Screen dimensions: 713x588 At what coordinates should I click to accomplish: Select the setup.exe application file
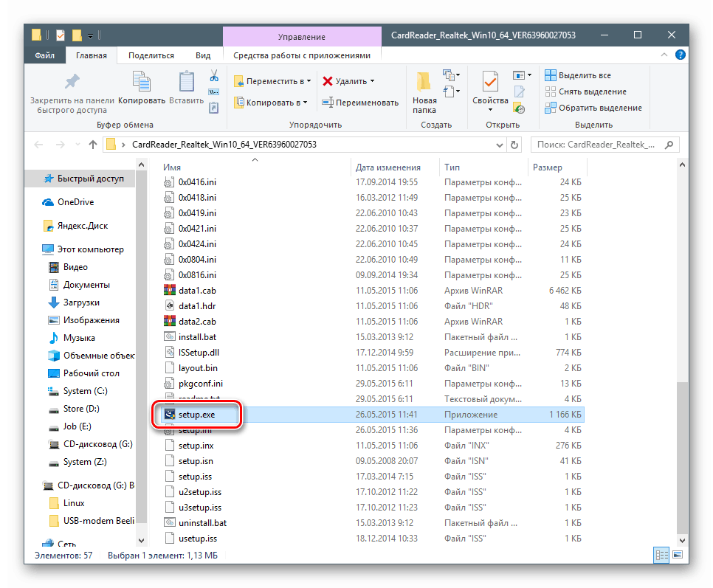pos(373,415)
